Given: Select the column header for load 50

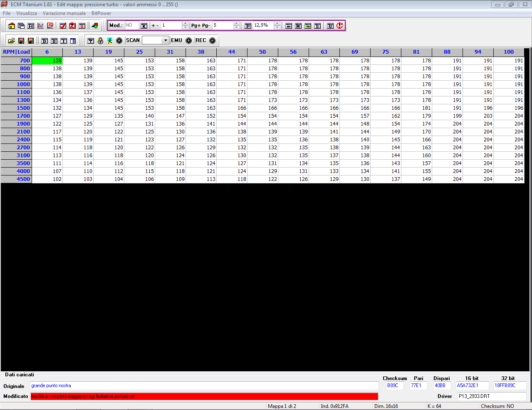Looking at the screenshot, I should [x=262, y=52].
